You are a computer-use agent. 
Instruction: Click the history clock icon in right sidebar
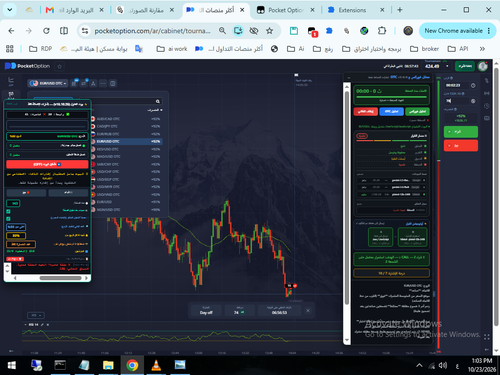click(x=487, y=106)
